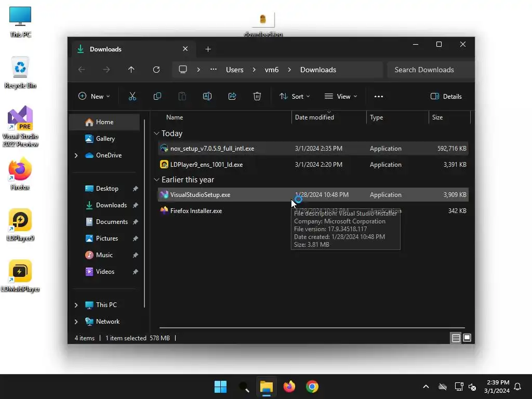
Task: Open taskbar Search
Action: pos(244,387)
